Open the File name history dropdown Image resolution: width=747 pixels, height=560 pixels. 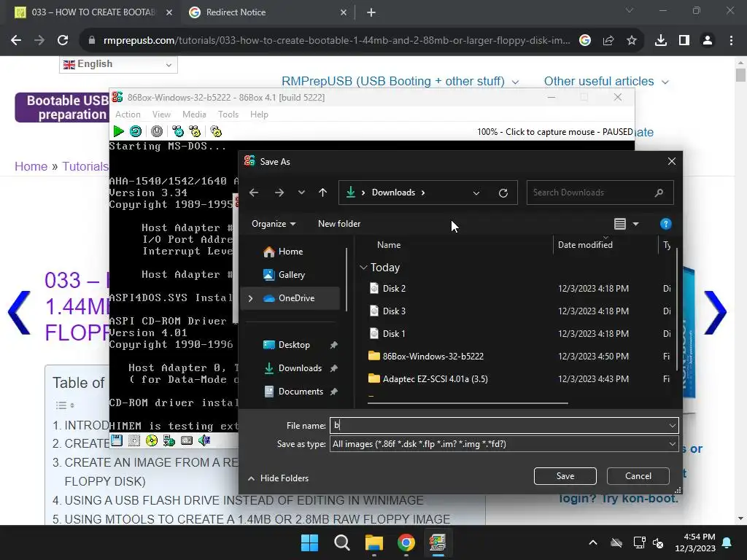coord(672,425)
